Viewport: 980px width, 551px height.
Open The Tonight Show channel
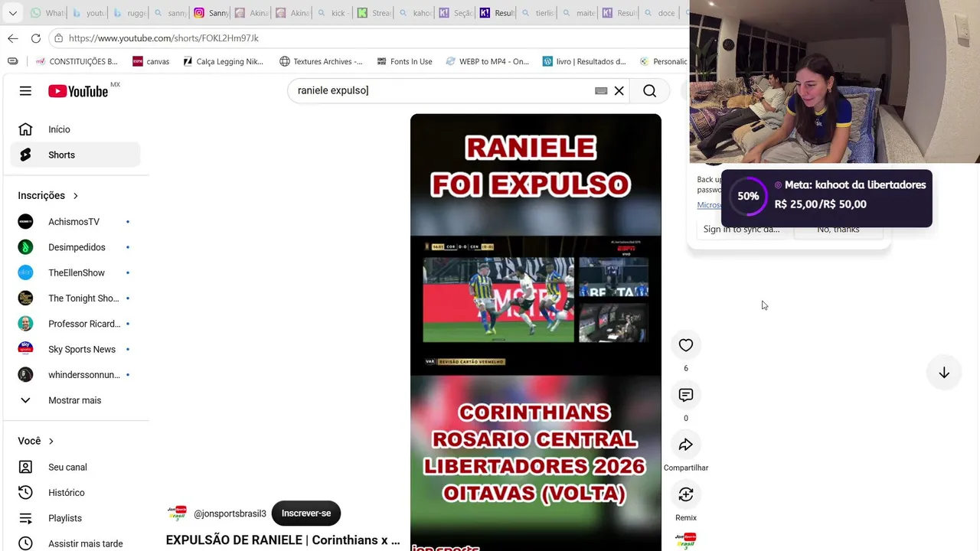coord(75,298)
